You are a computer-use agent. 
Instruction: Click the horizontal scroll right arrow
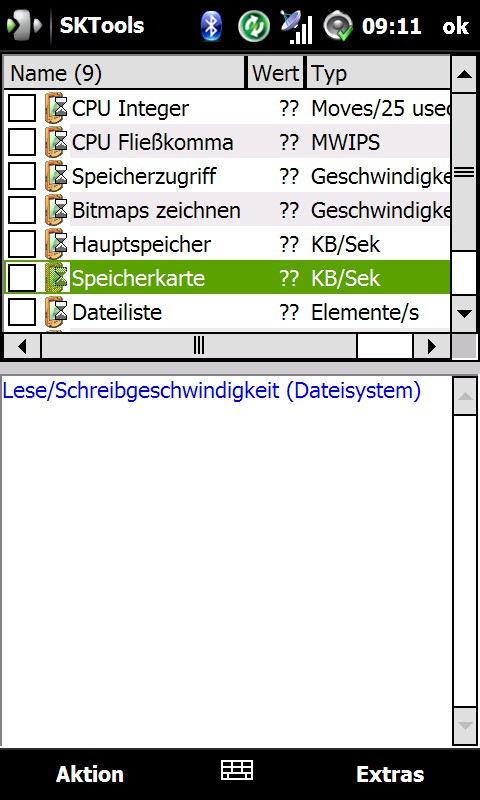432,346
